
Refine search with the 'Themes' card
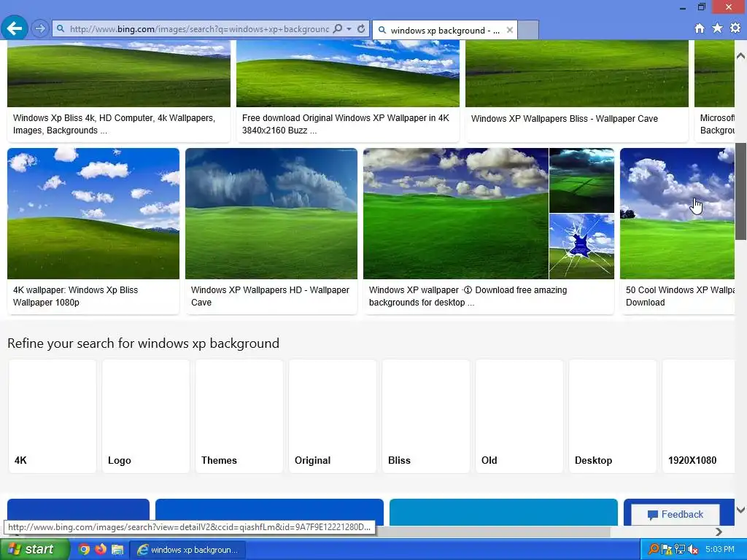tap(239, 416)
